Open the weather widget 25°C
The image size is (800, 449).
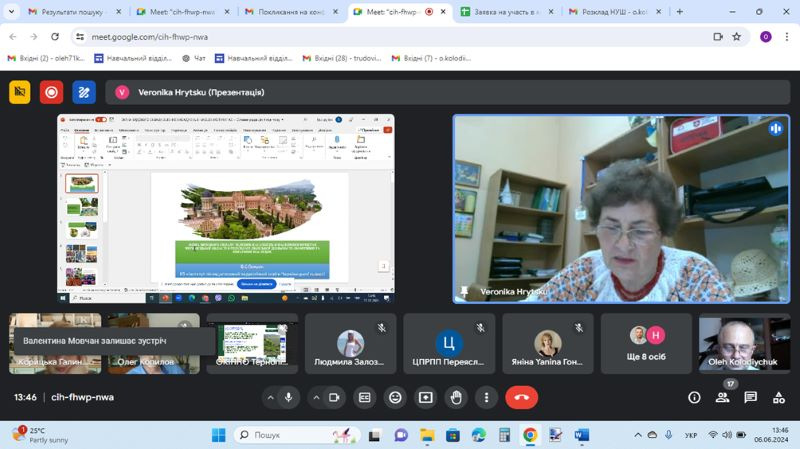[40, 435]
